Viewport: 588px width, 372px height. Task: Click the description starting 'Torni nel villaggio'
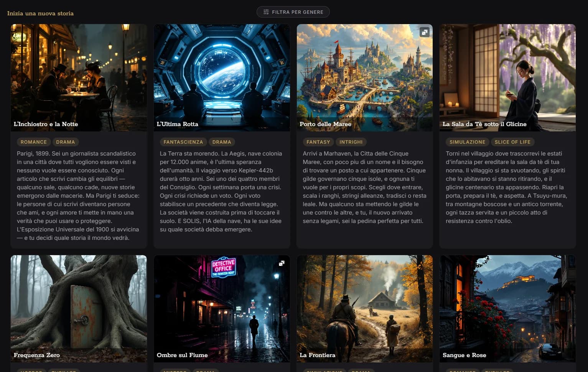(x=507, y=187)
